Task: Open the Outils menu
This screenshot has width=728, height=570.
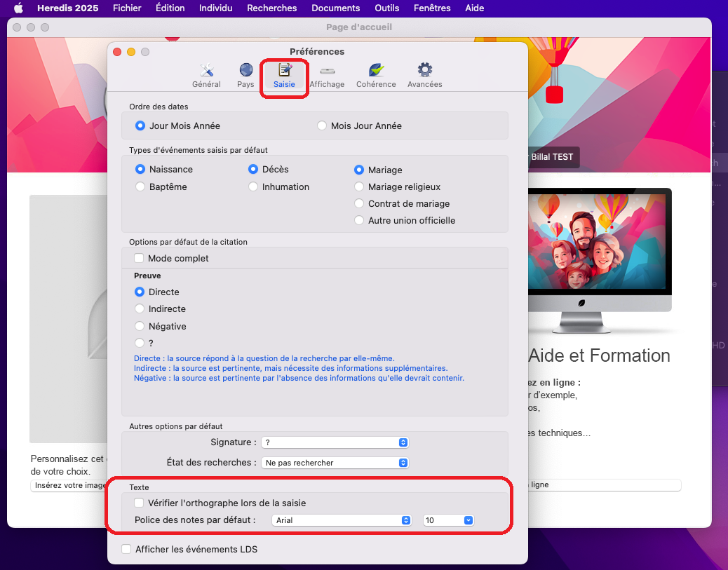Action: (386, 8)
